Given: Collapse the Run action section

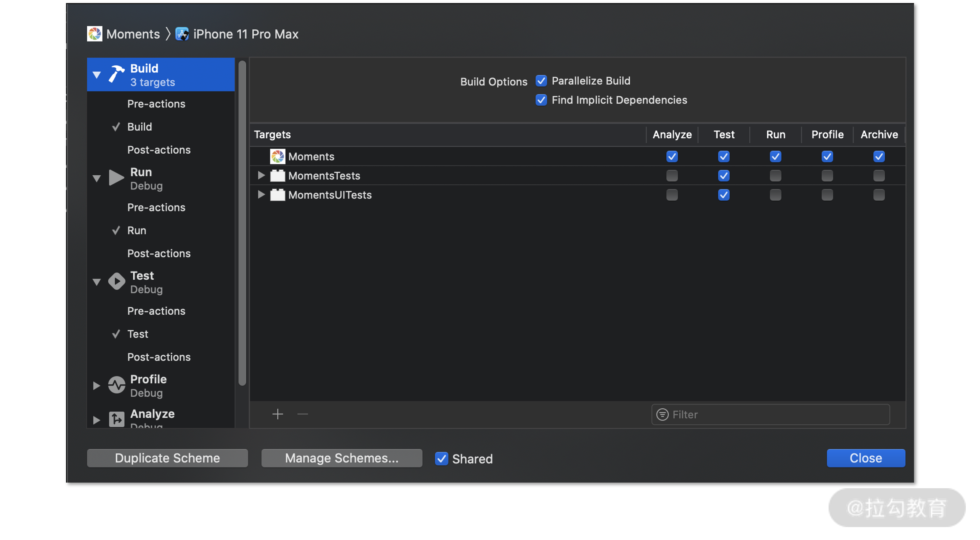Looking at the screenshot, I should click(x=96, y=178).
